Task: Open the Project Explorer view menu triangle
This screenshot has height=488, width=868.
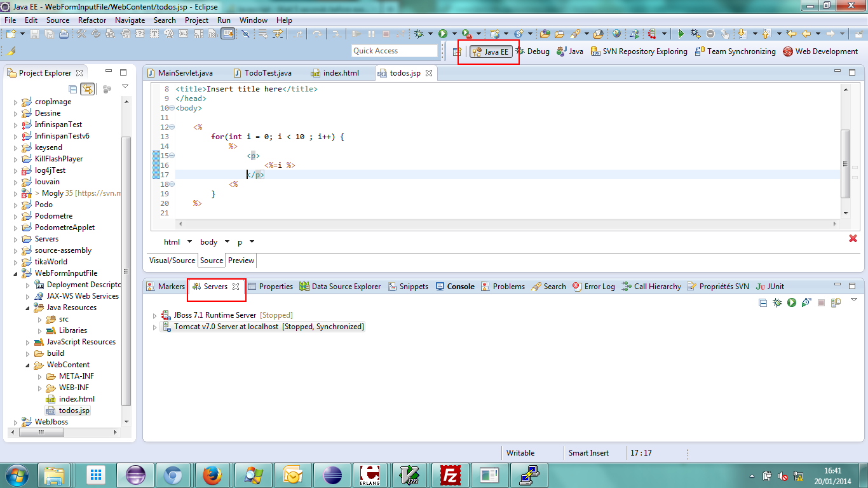Action: (125, 87)
